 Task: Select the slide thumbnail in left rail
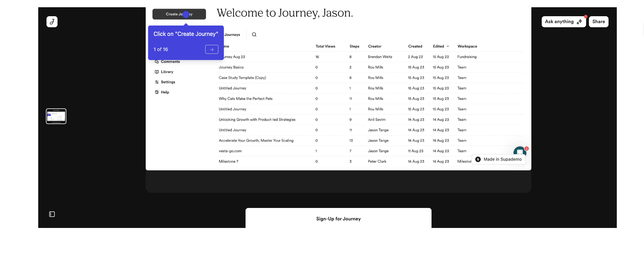pos(56,116)
